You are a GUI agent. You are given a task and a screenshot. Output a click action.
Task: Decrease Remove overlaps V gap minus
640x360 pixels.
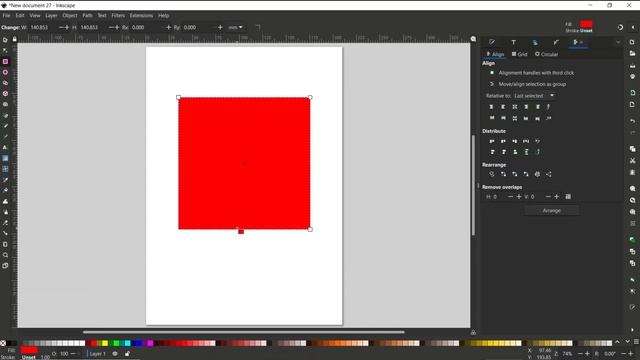click(x=548, y=197)
